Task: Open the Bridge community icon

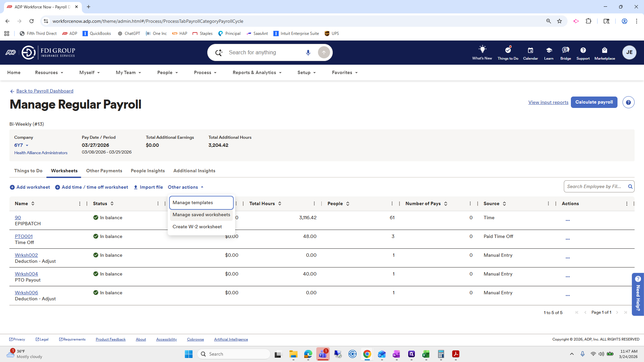Action: click(x=565, y=50)
